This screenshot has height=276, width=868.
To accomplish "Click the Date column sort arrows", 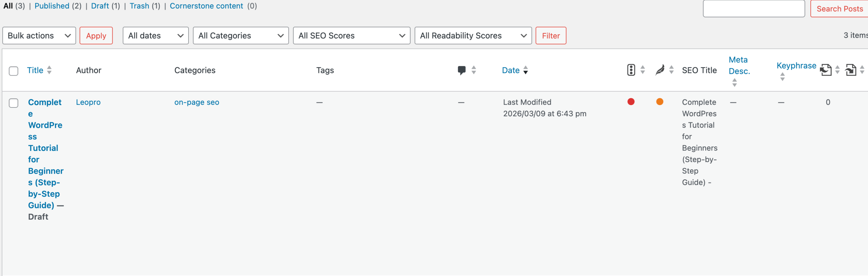I will tap(526, 70).
